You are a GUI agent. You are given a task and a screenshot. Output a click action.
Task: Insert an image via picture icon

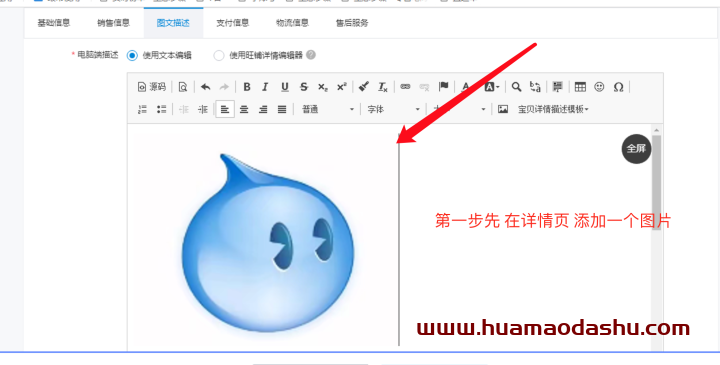(x=503, y=109)
